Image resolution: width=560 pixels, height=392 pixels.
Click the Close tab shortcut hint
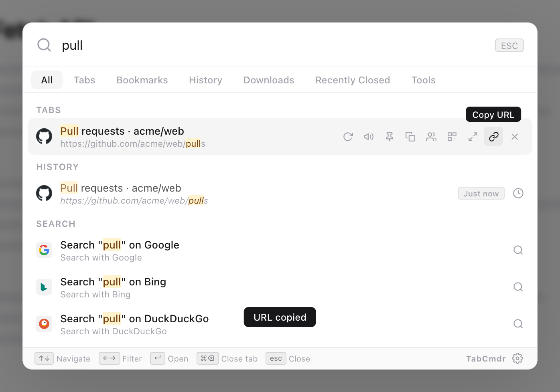[x=208, y=358]
